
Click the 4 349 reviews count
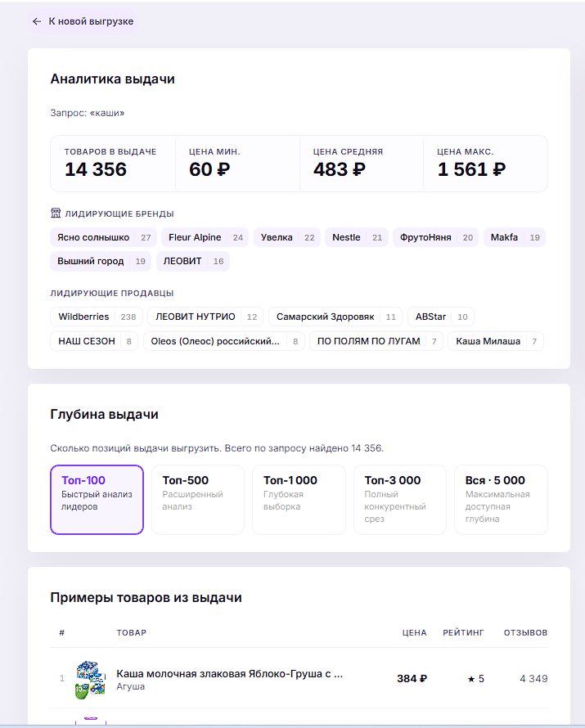[533, 679]
